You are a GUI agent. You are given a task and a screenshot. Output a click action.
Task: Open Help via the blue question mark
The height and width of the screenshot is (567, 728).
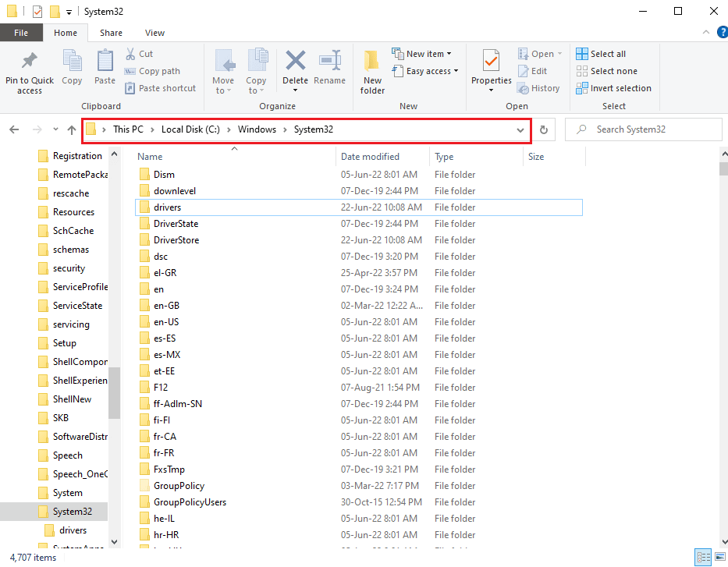point(723,32)
